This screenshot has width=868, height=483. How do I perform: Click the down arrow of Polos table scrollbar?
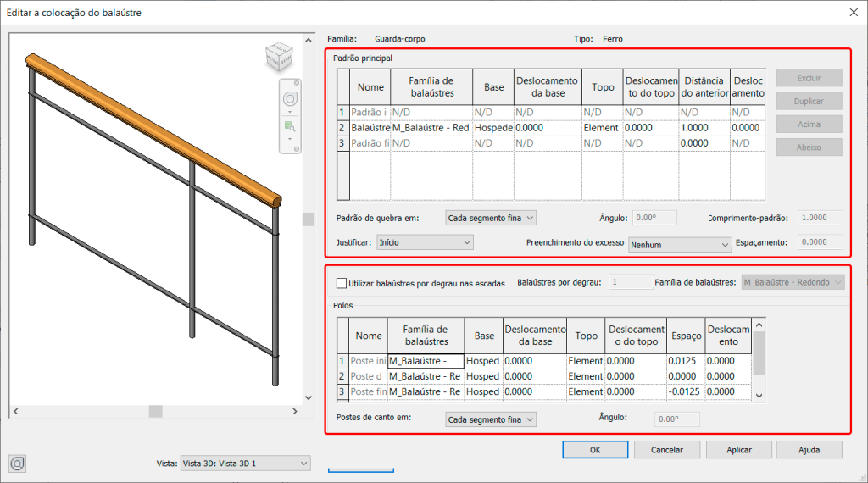759,396
